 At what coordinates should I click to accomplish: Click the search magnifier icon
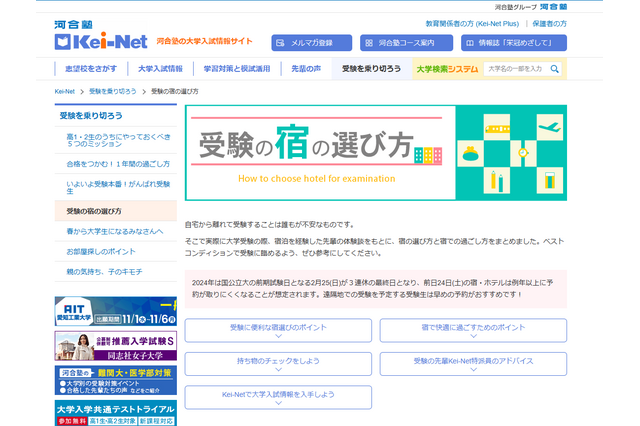click(x=554, y=69)
